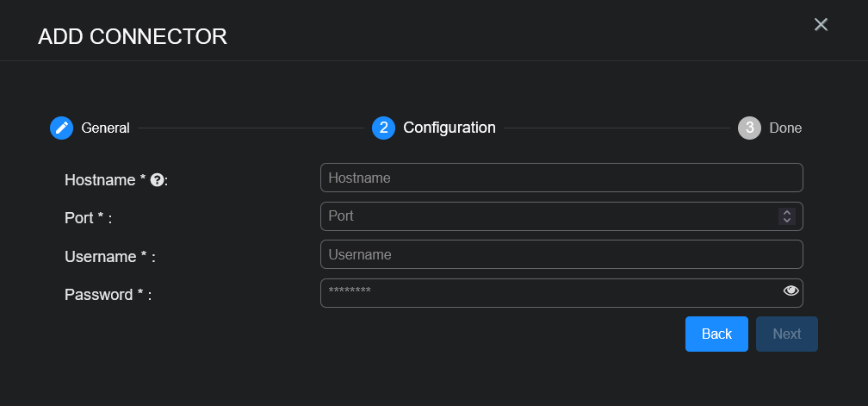Image resolution: width=868 pixels, height=406 pixels.
Task: Increase the Port value with up arrow
Action: coord(786,212)
